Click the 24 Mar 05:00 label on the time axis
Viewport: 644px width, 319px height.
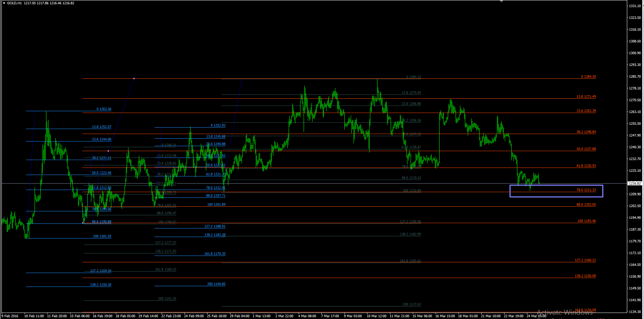pos(537,316)
